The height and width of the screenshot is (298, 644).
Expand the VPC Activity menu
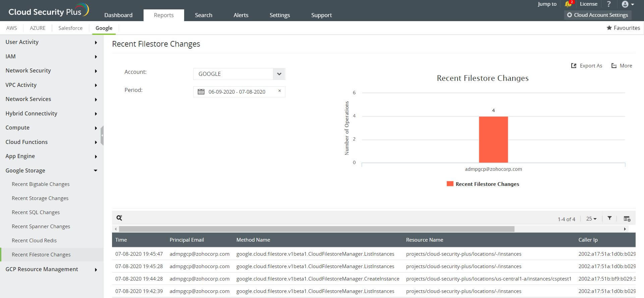52,85
